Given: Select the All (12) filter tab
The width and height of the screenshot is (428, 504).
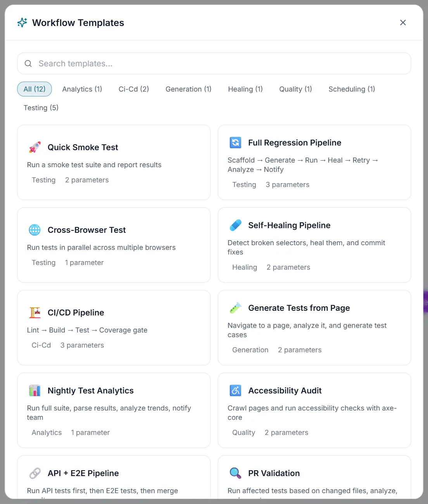Looking at the screenshot, I should click(x=35, y=89).
